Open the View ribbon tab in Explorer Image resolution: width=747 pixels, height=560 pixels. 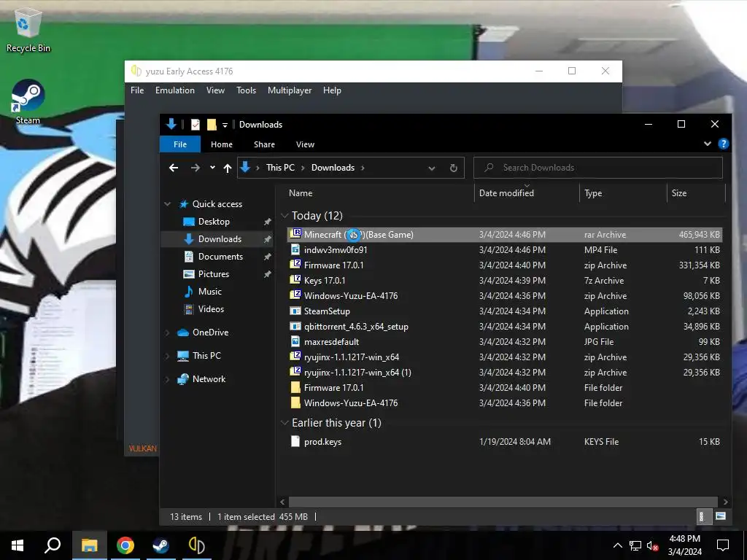[x=305, y=144]
